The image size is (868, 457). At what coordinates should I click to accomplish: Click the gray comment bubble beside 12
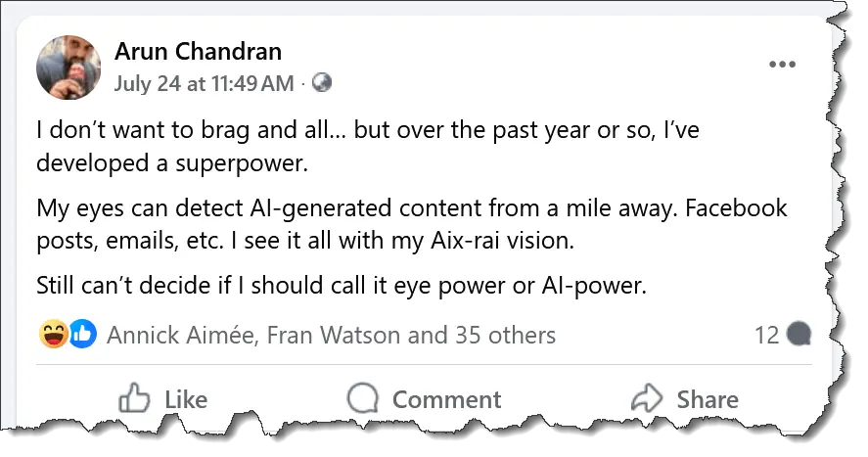coord(799,336)
